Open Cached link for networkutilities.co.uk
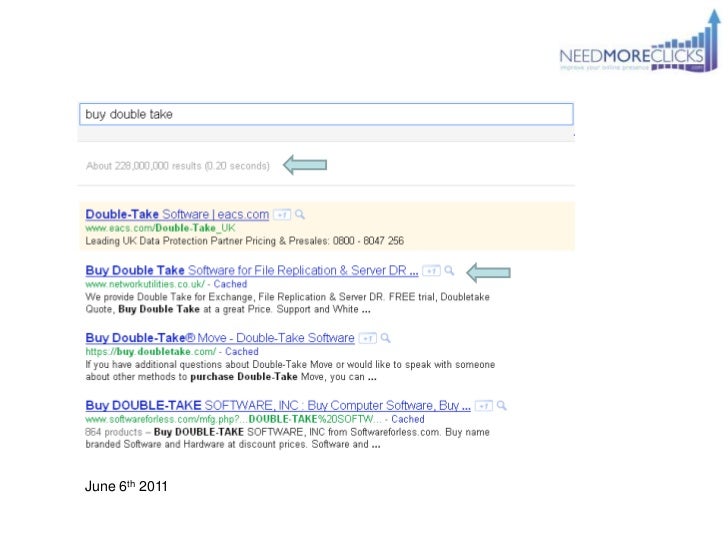Screen dimensions: 728x546 point(230,284)
